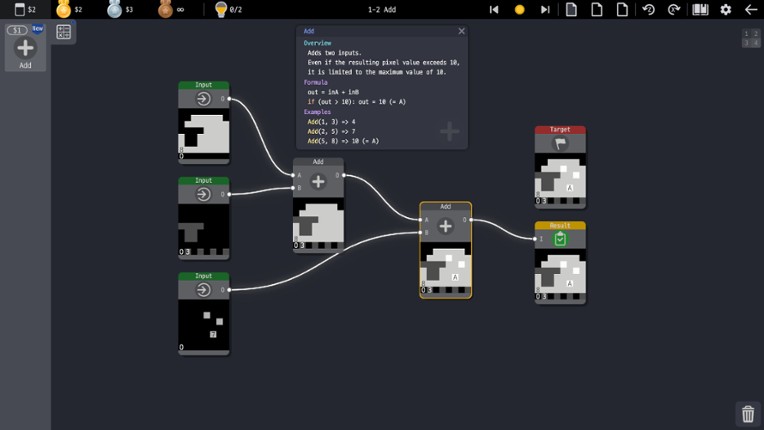Undo the last action

tap(648, 9)
